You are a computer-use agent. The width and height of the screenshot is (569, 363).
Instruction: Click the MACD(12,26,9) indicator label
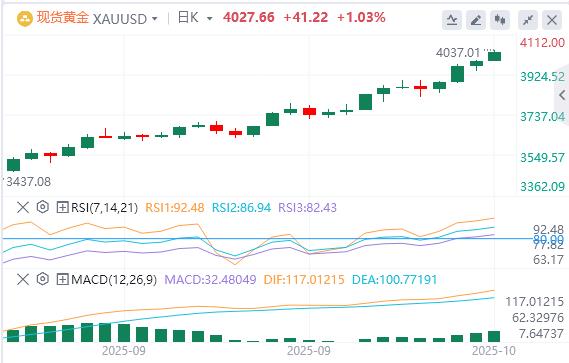pyautogui.click(x=114, y=280)
